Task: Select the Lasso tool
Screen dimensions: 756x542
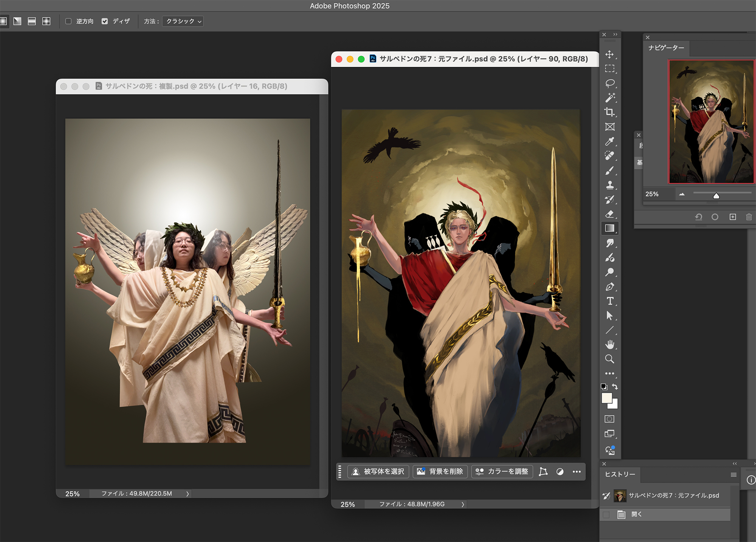Action: [x=609, y=83]
